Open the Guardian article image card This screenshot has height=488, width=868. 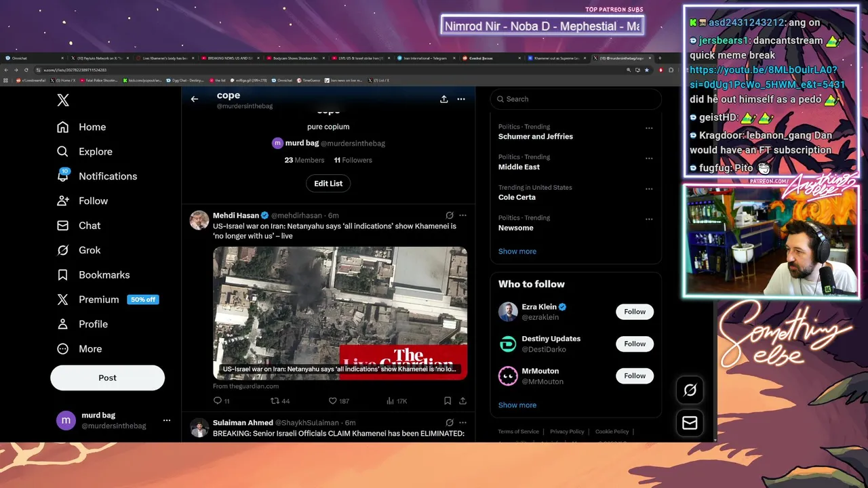[x=340, y=312]
